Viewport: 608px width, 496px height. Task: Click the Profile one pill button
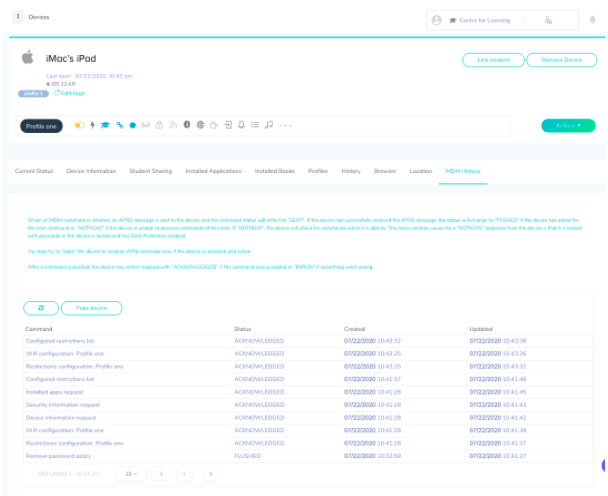pyautogui.click(x=41, y=126)
